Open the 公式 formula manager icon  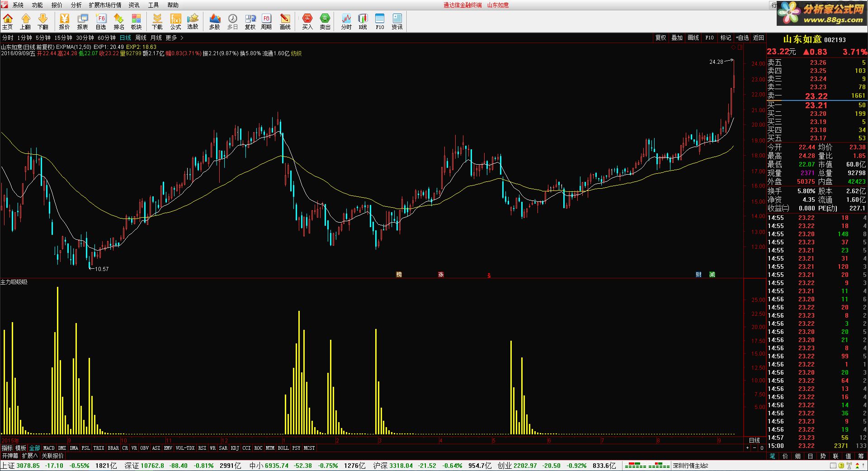tap(175, 21)
